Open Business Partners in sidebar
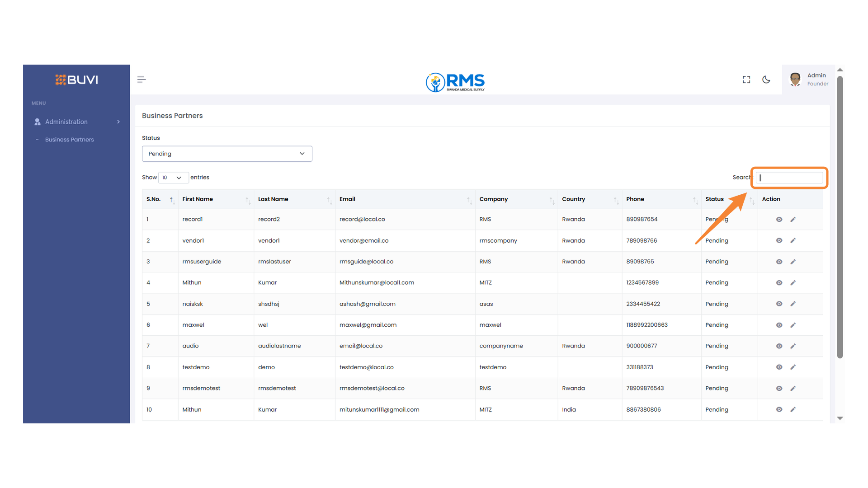Viewport: 868px width, 488px height. (69, 140)
